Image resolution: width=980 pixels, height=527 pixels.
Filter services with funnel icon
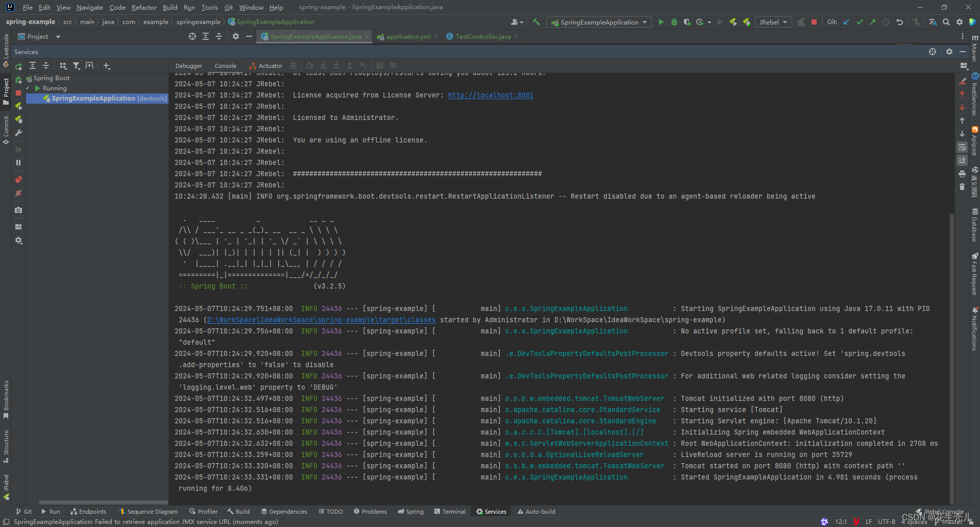(76, 65)
